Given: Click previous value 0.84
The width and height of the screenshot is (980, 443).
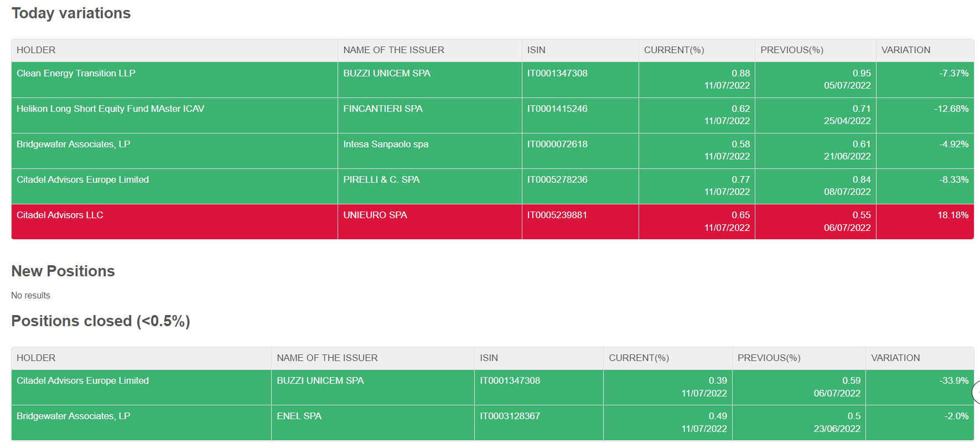Looking at the screenshot, I should click(862, 179).
